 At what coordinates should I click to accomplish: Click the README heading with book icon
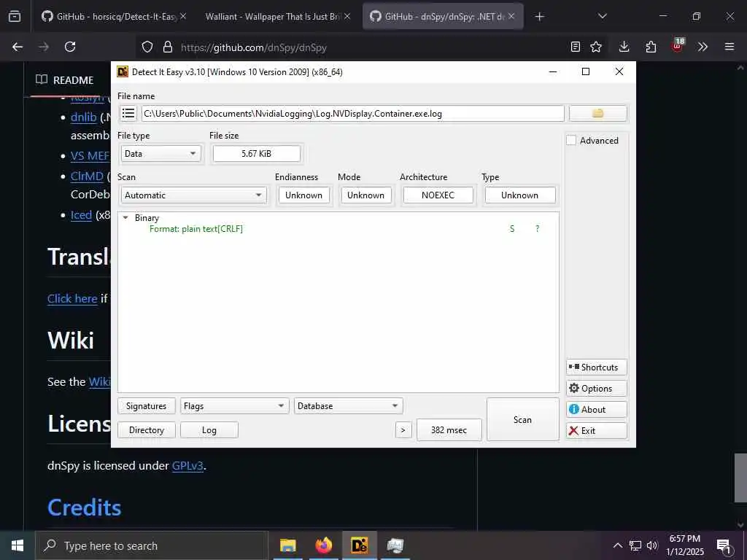click(65, 80)
